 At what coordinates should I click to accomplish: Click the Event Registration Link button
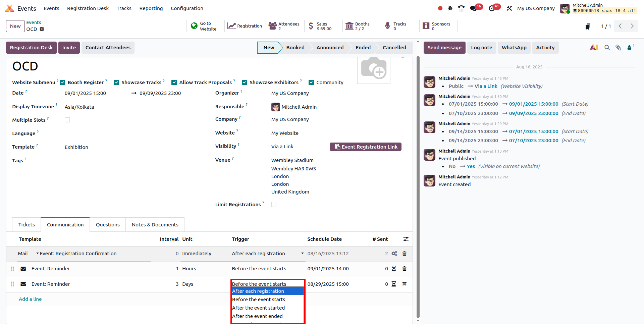[365, 147]
